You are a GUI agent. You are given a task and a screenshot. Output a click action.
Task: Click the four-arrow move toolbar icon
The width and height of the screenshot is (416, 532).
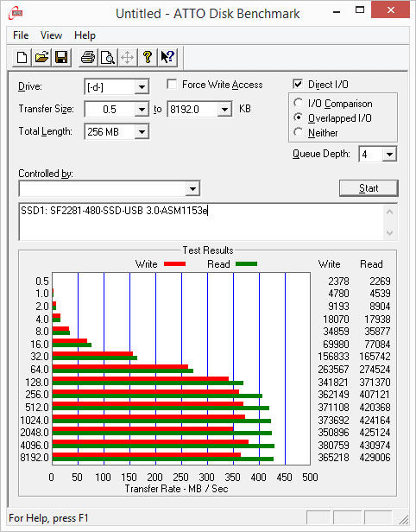click(x=128, y=57)
